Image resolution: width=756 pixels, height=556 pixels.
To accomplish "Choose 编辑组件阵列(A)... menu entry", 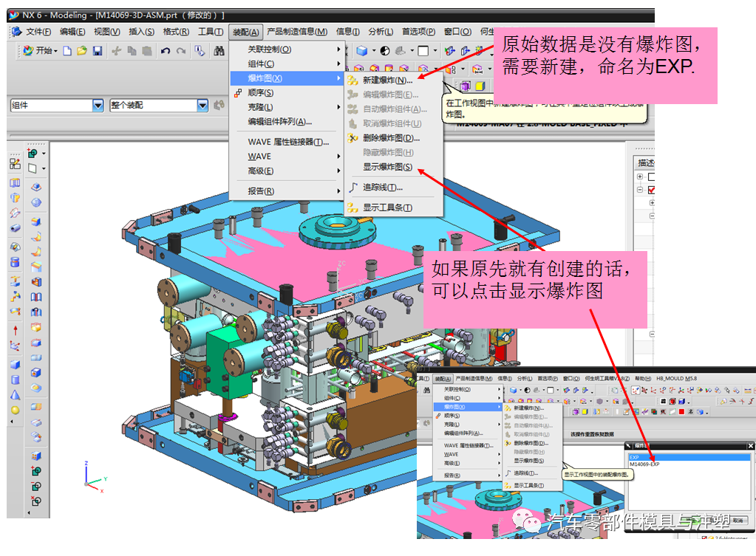I will 287,121.
